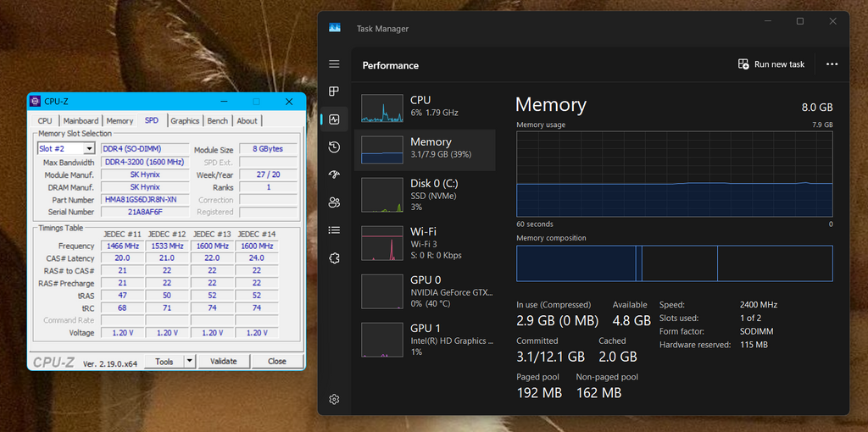Screen dimensions: 868x432
Task: Switch to Mainboard tab in CPU-Z
Action: click(81, 120)
